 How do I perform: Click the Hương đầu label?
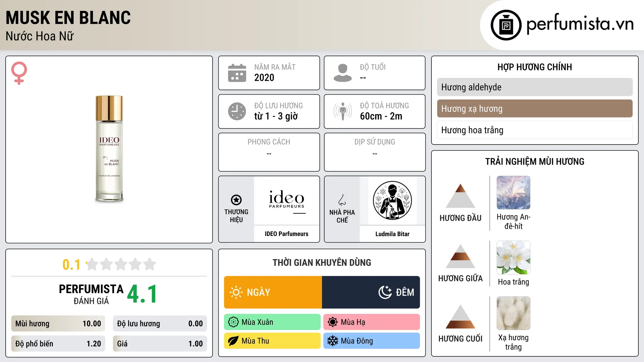point(460,218)
